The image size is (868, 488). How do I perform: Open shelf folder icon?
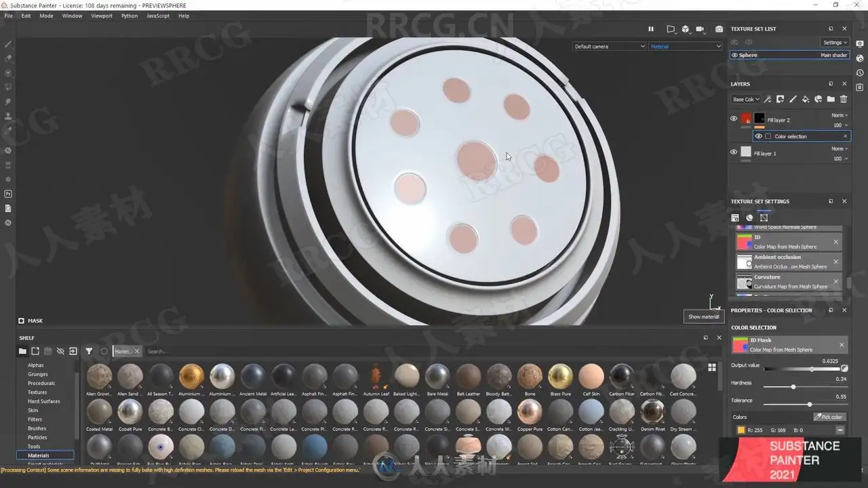point(22,351)
